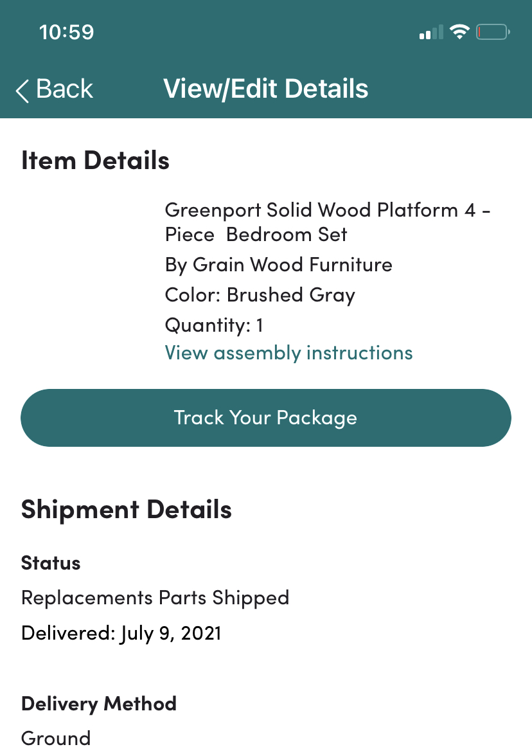Image resolution: width=532 pixels, height=756 pixels.
Task: Tap the By Grain Wood Furniture text
Action: 278,265
